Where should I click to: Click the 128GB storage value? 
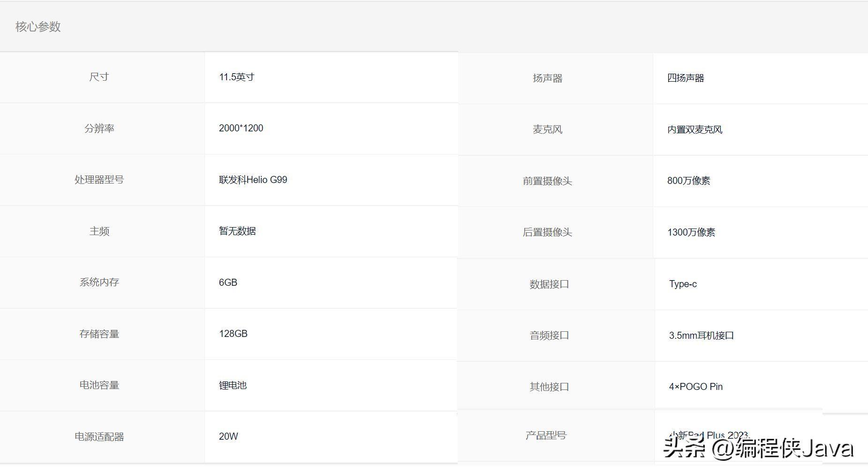(x=233, y=334)
